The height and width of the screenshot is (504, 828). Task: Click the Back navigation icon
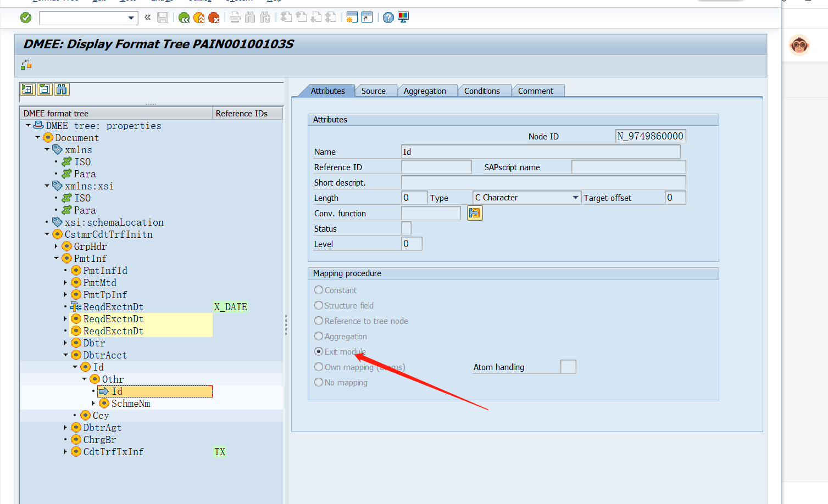[184, 18]
